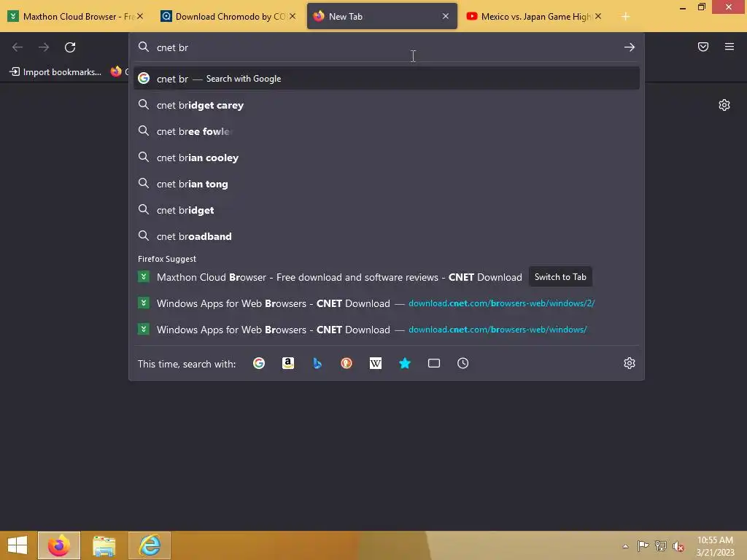
Task: Switch to the Download Chromodo tab
Action: [228, 16]
